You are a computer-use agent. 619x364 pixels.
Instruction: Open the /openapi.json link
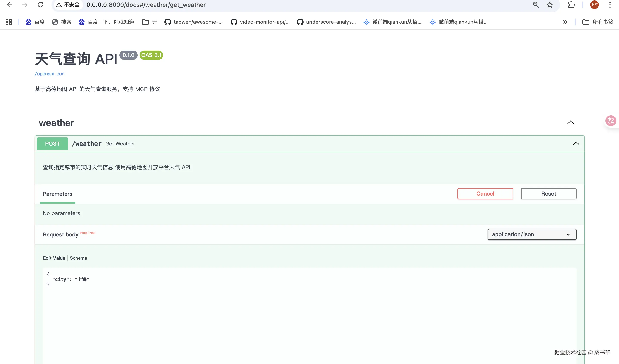(x=50, y=74)
